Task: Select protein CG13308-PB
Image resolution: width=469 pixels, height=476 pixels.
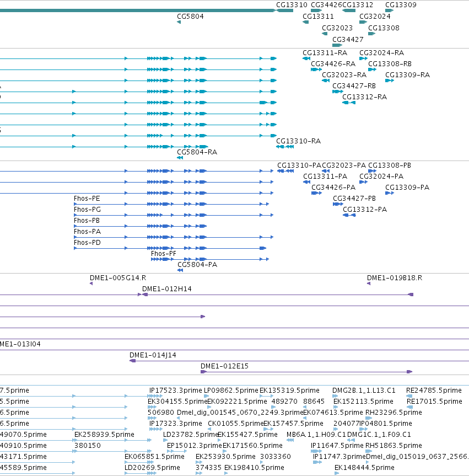Action: pyautogui.click(x=390, y=165)
